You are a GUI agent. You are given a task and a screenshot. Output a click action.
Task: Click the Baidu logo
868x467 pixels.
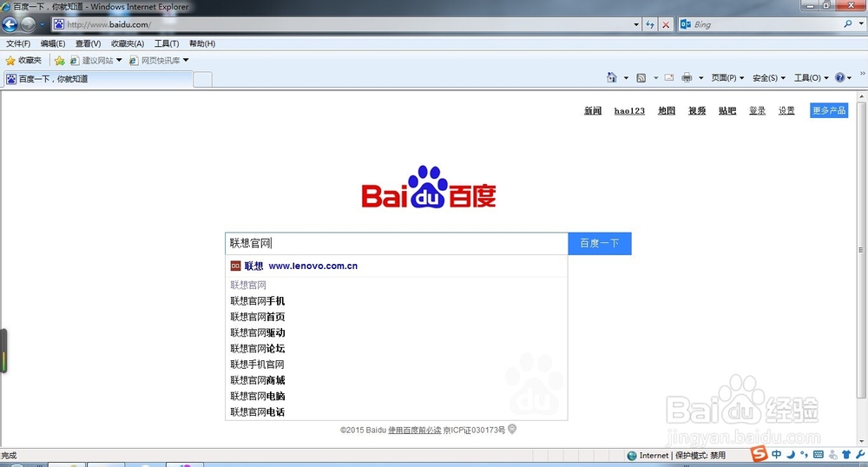[429, 187]
